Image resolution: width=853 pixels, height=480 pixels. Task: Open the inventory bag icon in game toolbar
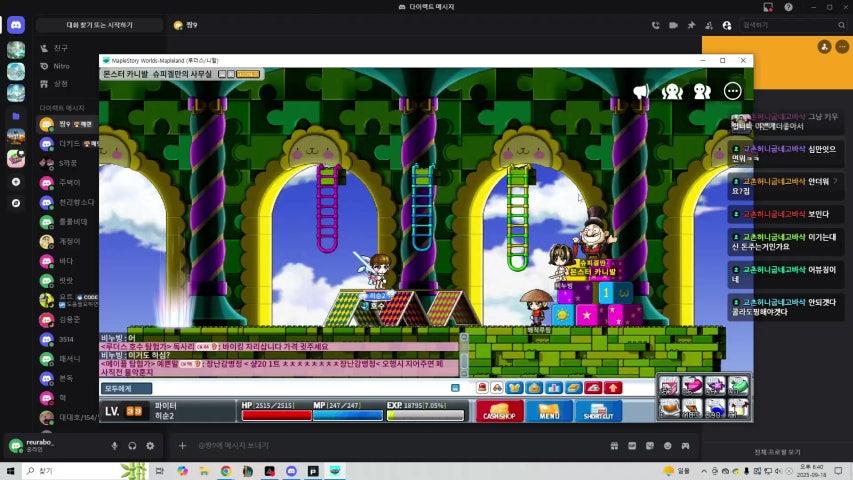(534, 387)
